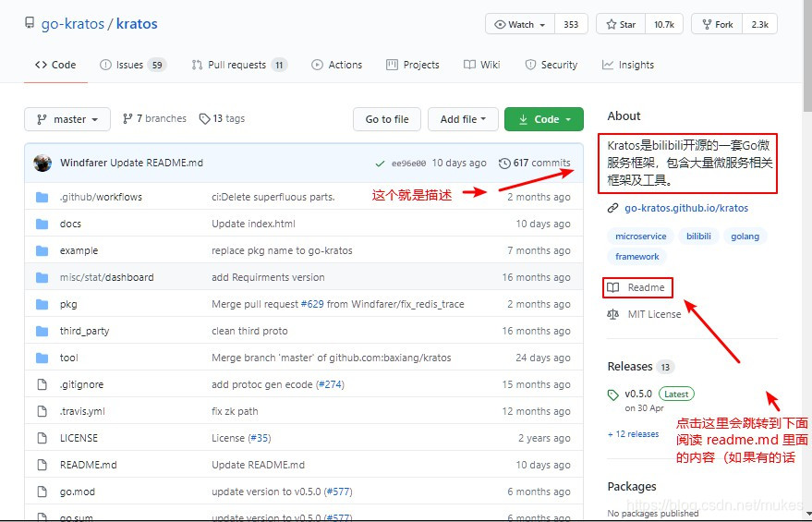
Task: Visit the go-kratos.github.io/kratos website link
Action: tap(686, 208)
